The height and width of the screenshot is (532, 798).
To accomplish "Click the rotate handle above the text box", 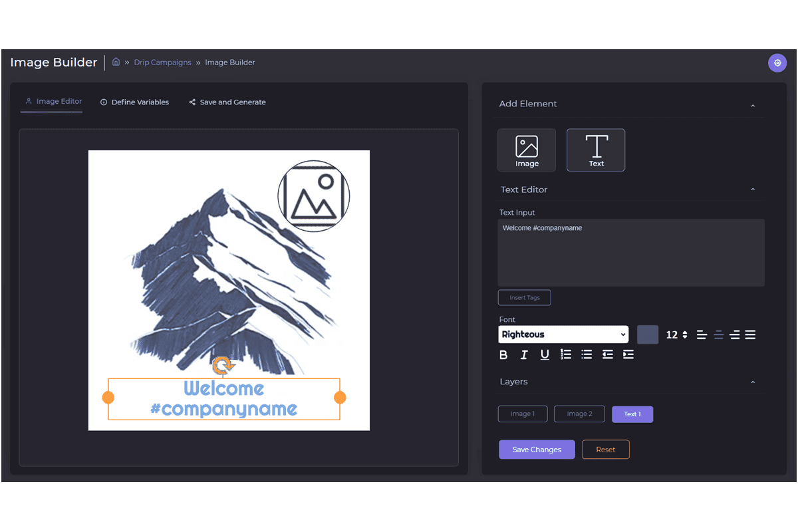I will click(x=223, y=365).
